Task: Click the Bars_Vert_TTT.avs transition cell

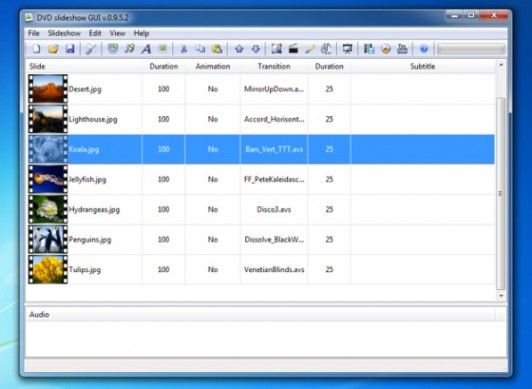Action: point(274,149)
